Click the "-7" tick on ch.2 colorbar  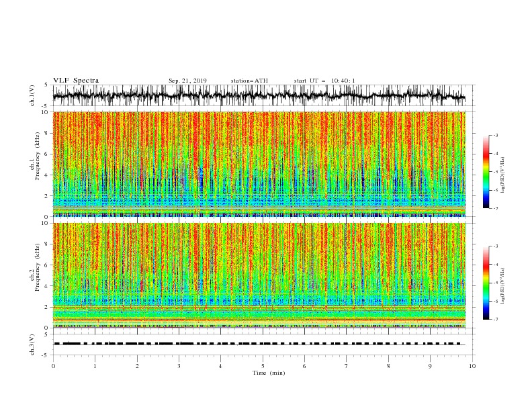(x=495, y=320)
